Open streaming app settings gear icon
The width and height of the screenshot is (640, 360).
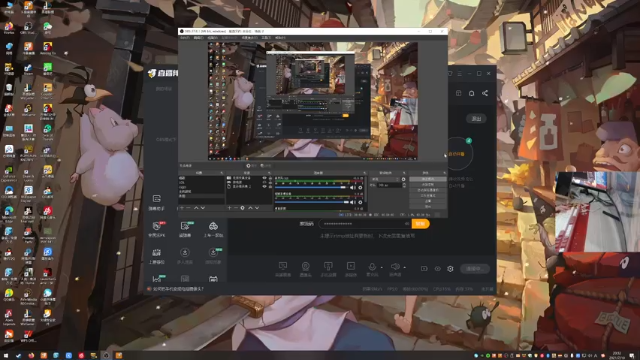pos(450,269)
